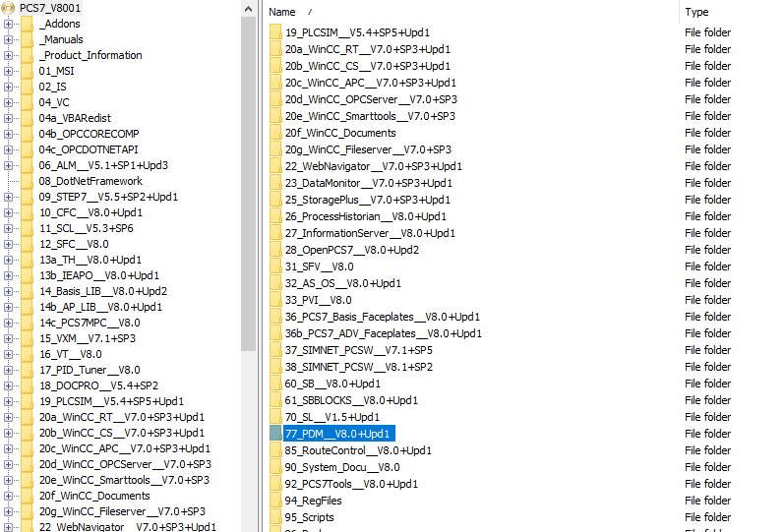The image size is (784, 532).
Task: Select 14c_PCS7MPC__V8.0 in folder tree
Action: pos(90,323)
